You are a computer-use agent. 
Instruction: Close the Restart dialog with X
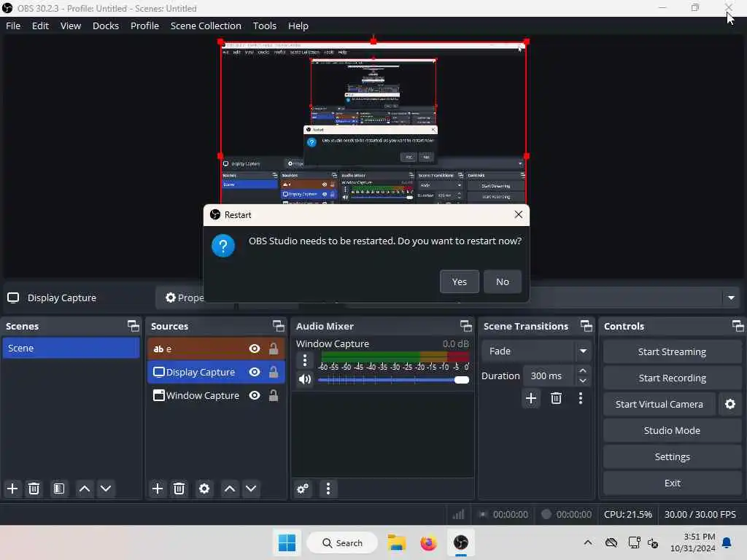[519, 215]
